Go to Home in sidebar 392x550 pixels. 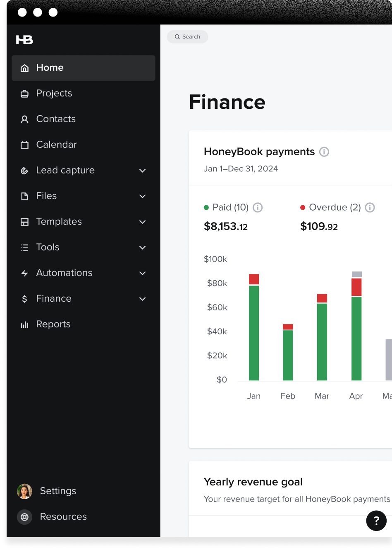50,68
